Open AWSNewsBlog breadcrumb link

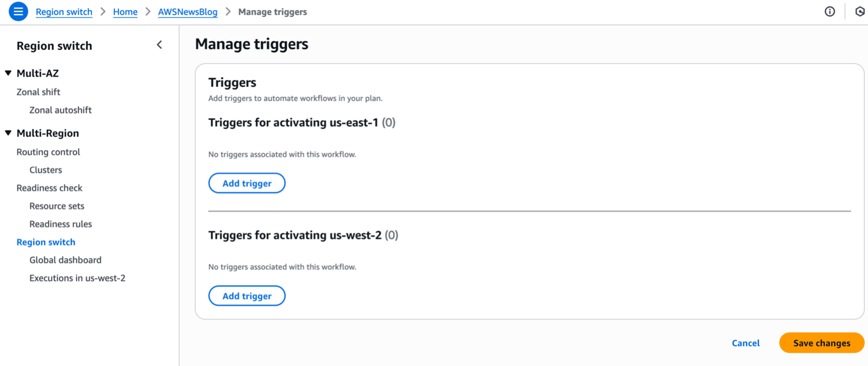pos(188,12)
